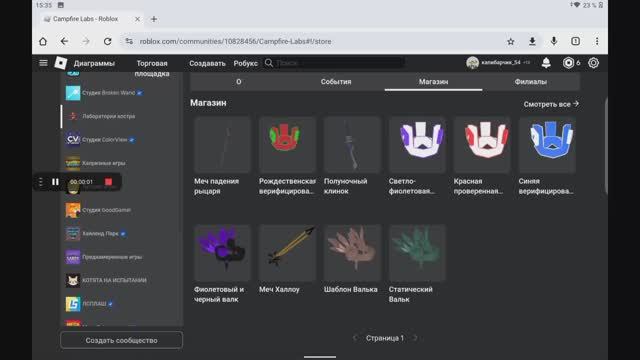Go to previous store page arrow
Screen dimensions: 640x360
pyautogui.click(x=355, y=338)
